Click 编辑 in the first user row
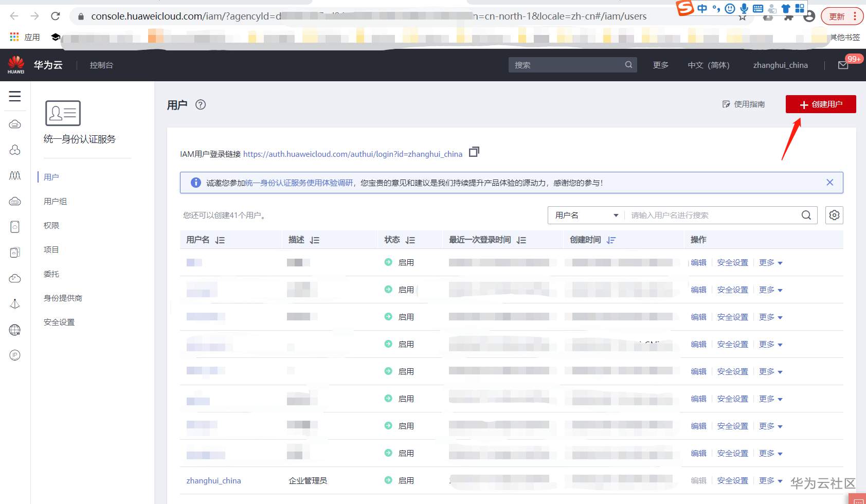This screenshot has height=504, width=866. 698,262
